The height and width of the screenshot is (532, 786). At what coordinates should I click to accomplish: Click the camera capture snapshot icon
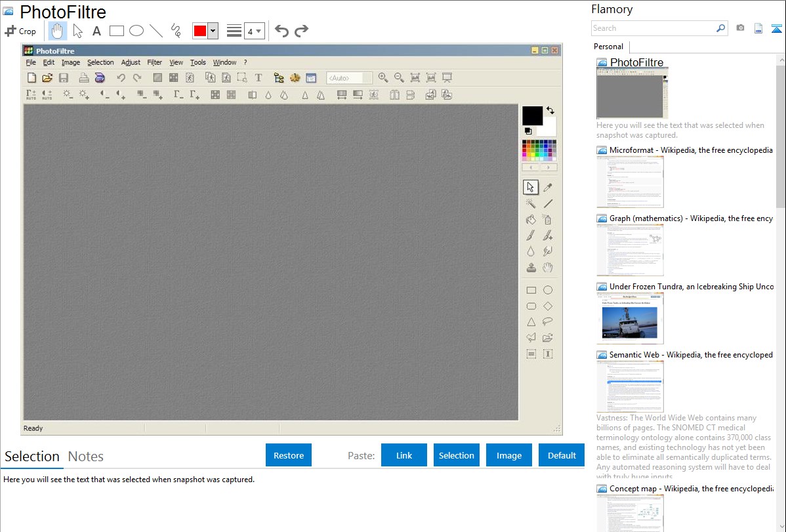(740, 28)
